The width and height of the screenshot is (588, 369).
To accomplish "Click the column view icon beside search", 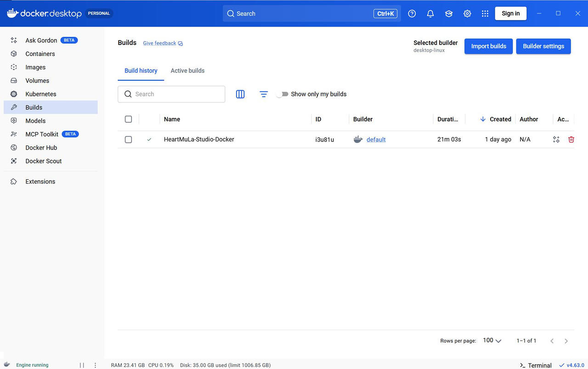I will pyautogui.click(x=240, y=94).
